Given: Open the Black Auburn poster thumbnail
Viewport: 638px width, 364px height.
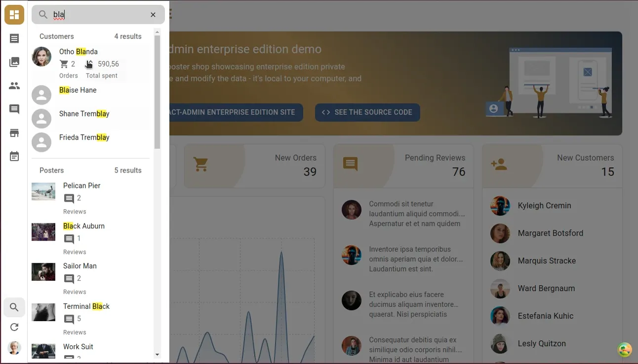Looking at the screenshot, I should [43, 232].
